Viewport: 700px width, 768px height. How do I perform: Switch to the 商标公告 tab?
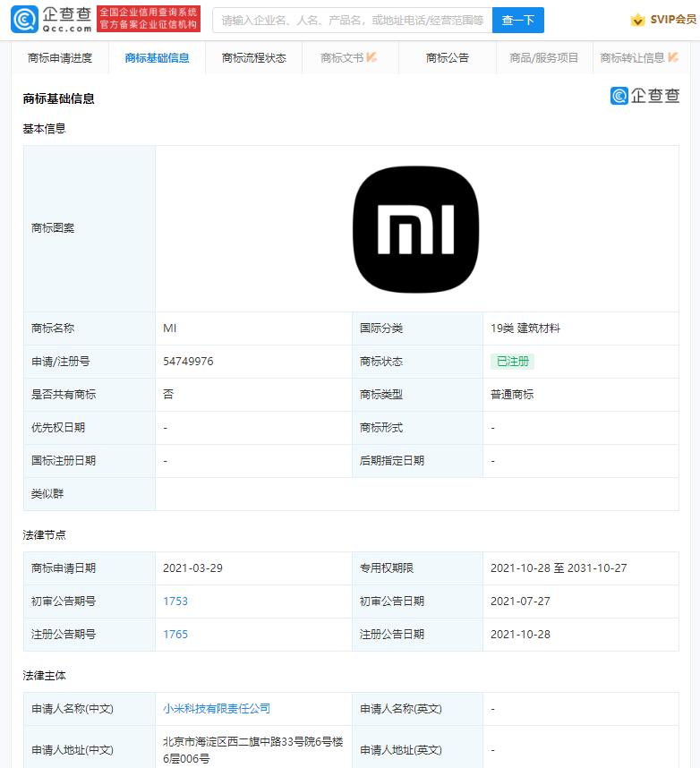[448, 58]
